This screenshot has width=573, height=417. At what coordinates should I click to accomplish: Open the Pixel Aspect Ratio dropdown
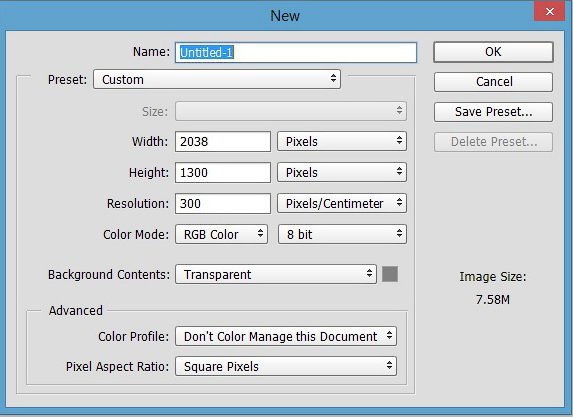click(286, 366)
